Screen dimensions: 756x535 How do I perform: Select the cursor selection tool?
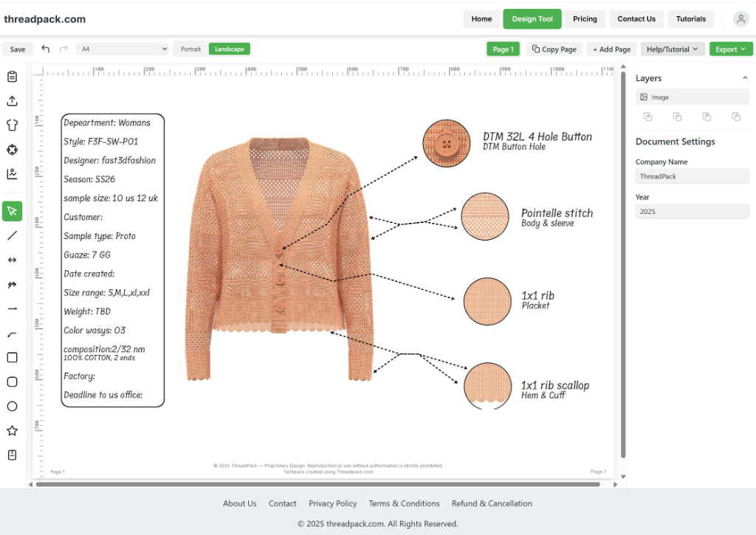pyautogui.click(x=12, y=211)
